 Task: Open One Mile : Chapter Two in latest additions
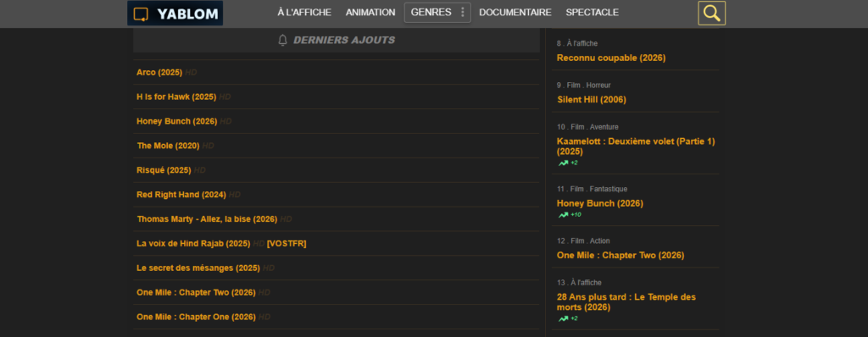(196, 292)
